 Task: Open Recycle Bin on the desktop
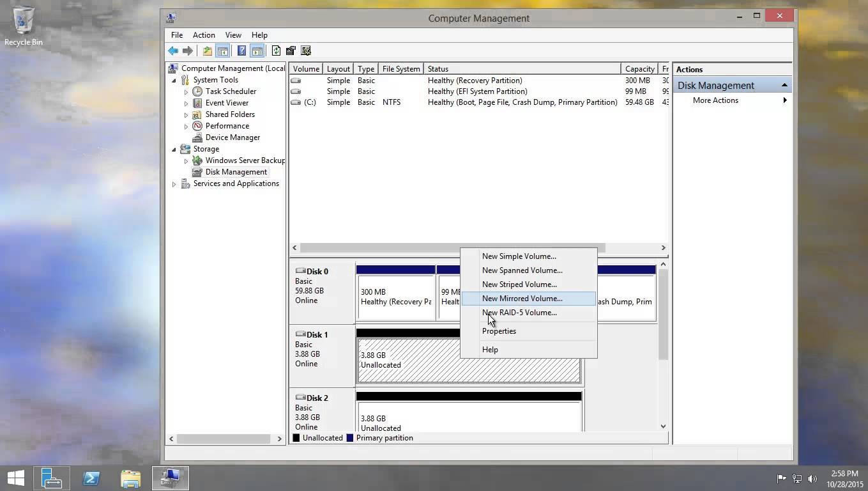(23, 26)
